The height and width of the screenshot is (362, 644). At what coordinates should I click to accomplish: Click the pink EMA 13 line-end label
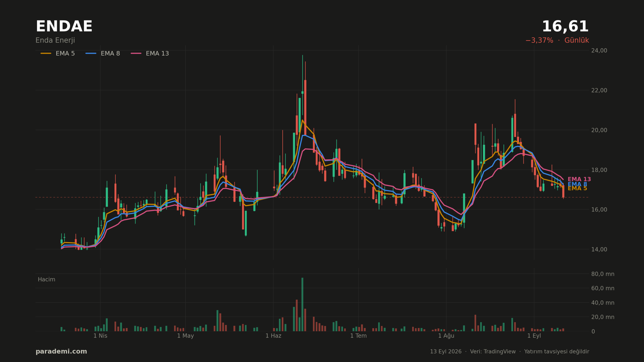pos(579,179)
